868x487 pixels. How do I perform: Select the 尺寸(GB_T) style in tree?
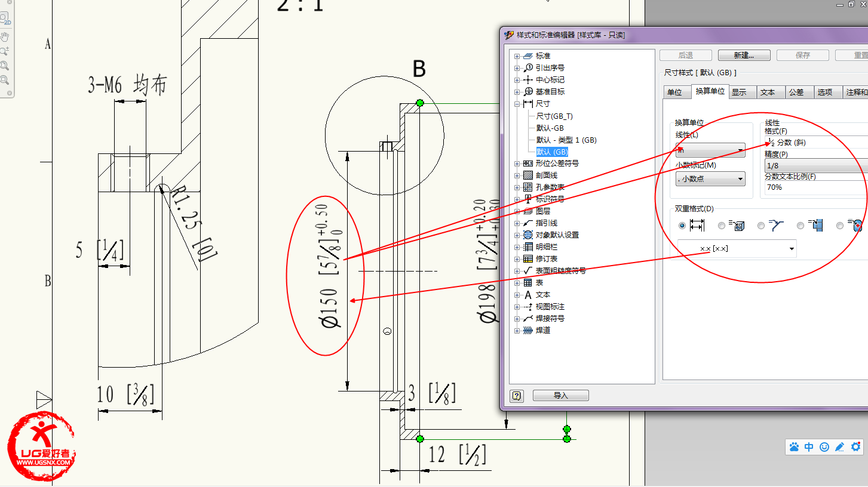554,116
